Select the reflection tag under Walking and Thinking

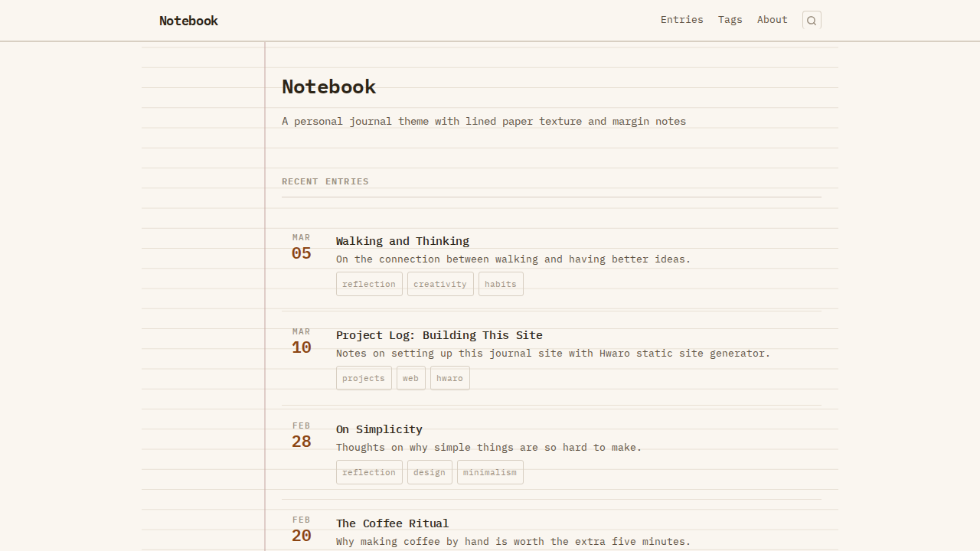pyautogui.click(x=369, y=284)
